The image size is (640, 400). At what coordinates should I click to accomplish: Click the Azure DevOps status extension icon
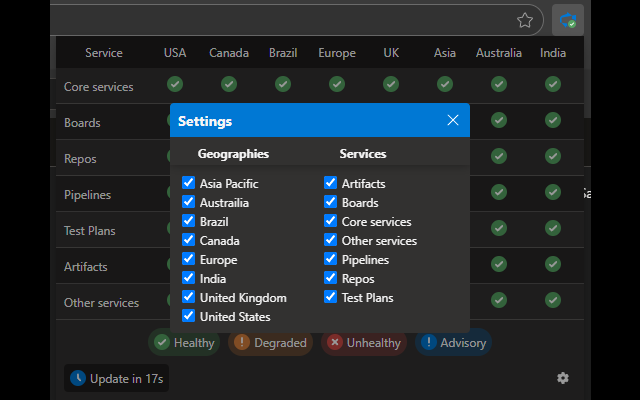[x=568, y=20]
